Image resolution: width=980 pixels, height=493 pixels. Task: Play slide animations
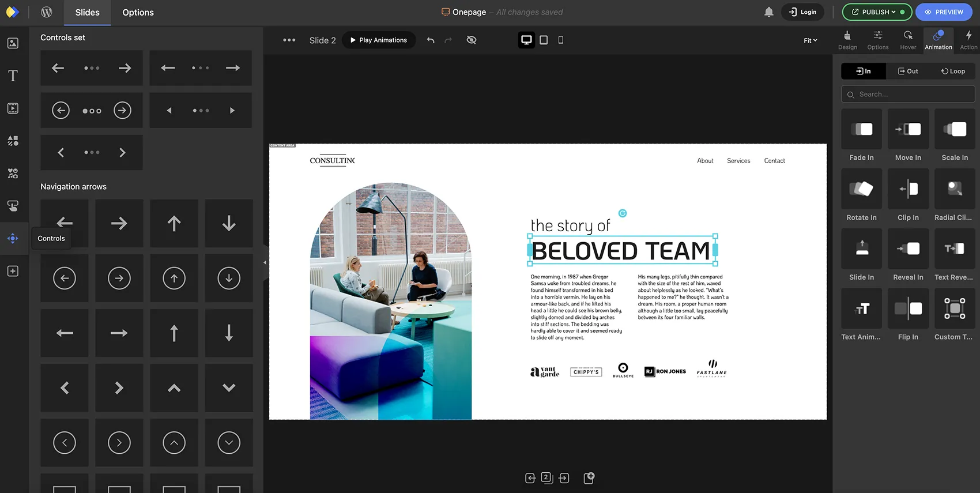point(379,40)
